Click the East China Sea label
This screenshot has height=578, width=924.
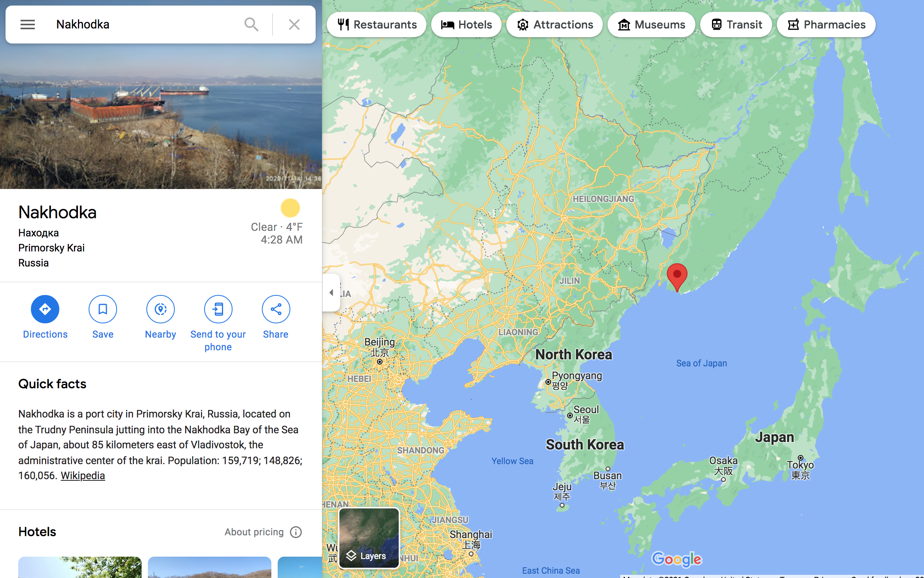click(x=551, y=570)
